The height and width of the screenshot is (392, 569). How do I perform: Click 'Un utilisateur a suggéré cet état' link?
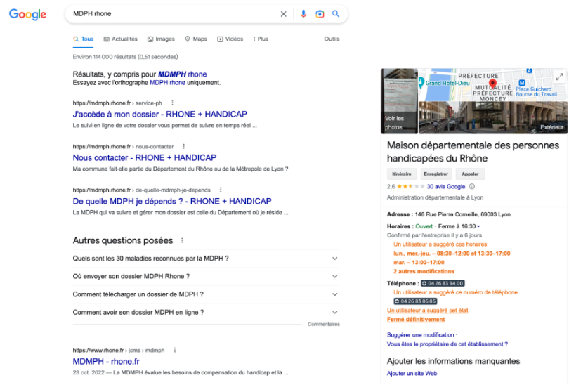[428, 311]
